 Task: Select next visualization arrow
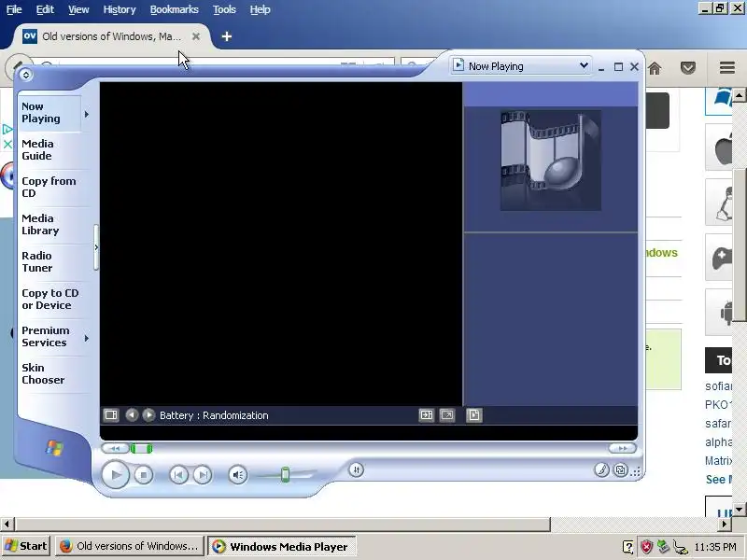point(148,415)
